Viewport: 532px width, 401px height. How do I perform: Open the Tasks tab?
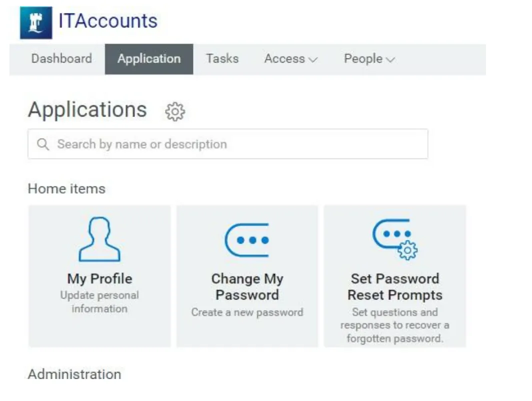point(222,59)
